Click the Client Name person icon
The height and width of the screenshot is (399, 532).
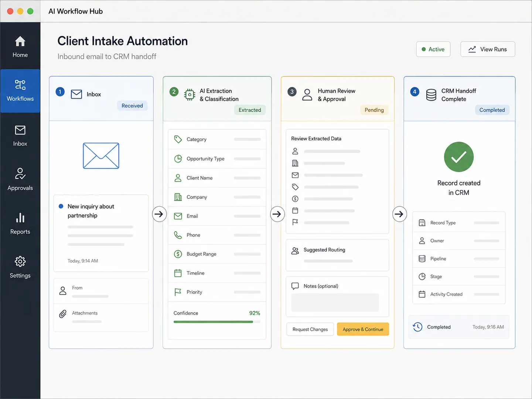click(x=178, y=178)
